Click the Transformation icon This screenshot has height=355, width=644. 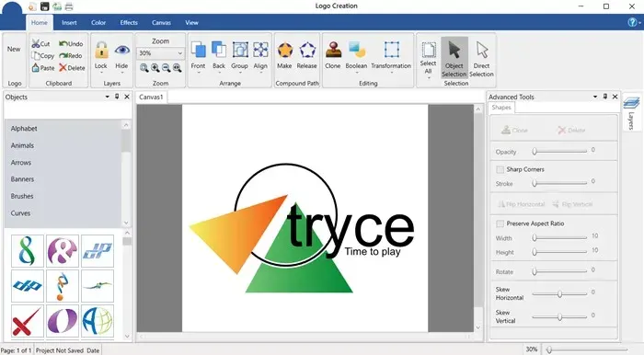coord(391,50)
